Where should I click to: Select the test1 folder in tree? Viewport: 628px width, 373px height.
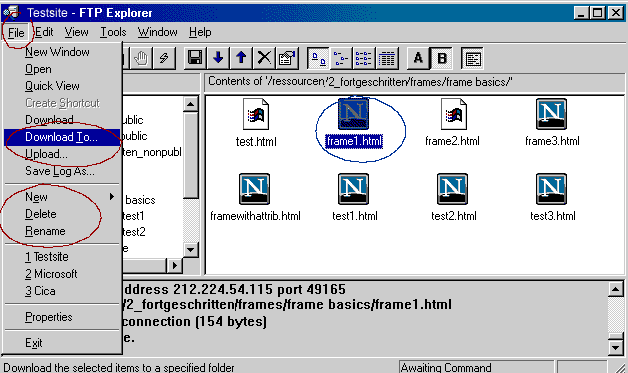coord(133,216)
